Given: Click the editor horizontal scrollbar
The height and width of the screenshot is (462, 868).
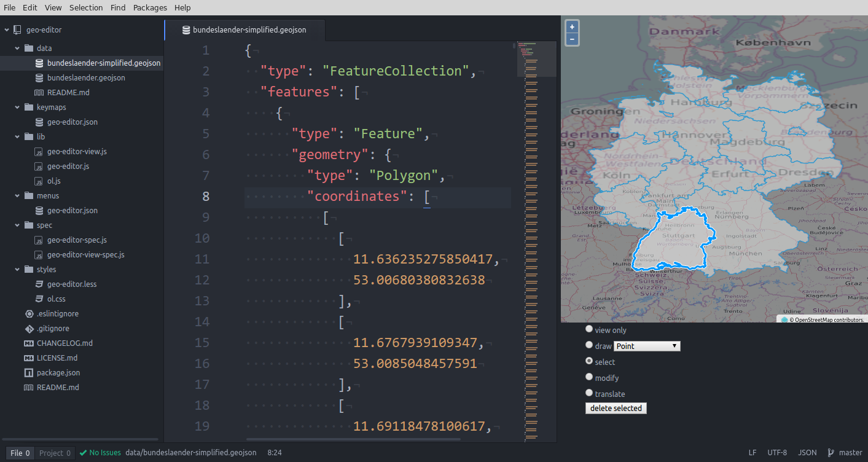Looking at the screenshot, I should point(353,439).
